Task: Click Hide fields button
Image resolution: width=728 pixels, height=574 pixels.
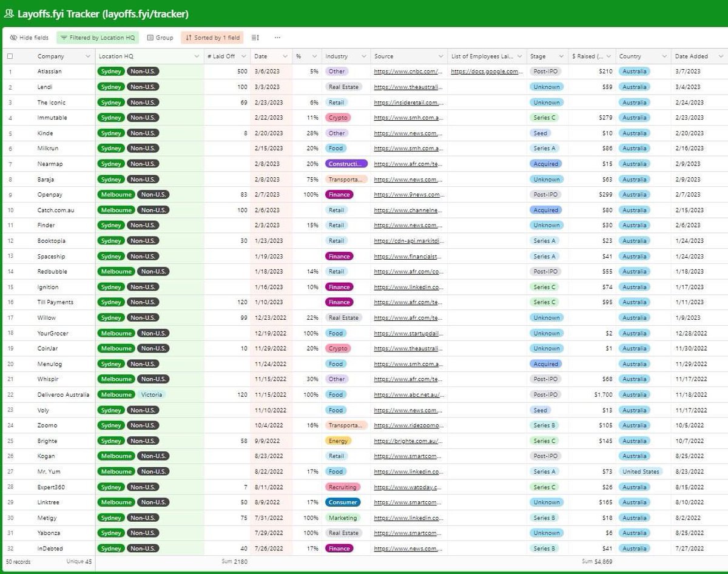Action: click(29, 38)
